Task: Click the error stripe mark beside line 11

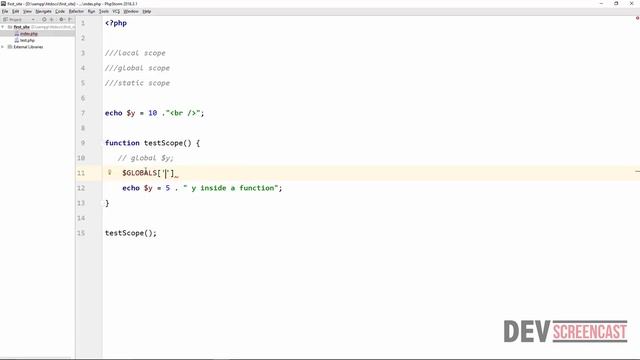Action: [637, 171]
